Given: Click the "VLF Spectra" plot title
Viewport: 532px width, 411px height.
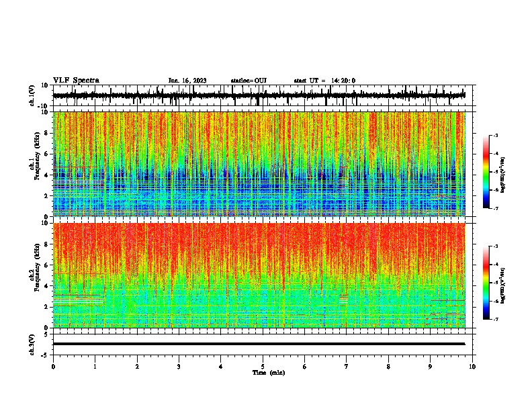Looking at the screenshot, I should coord(76,80).
